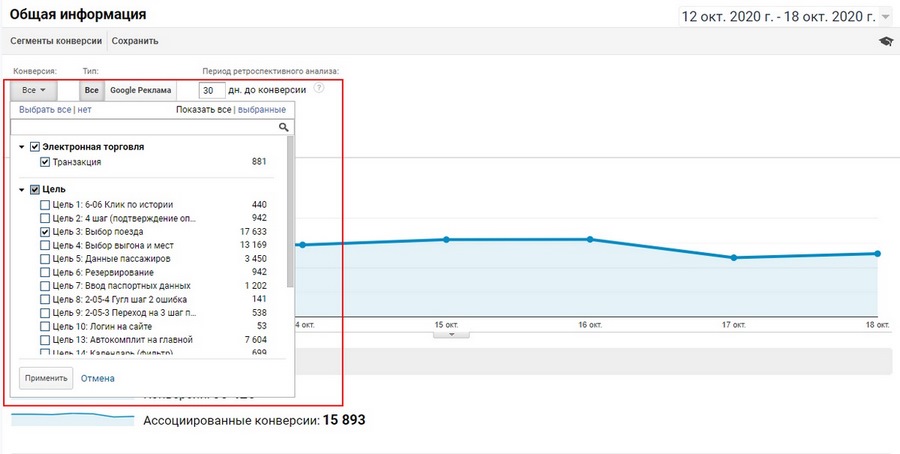The height and width of the screenshot is (454, 900).
Task: Select the Google Реклама type button
Action: tap(141, 90)
